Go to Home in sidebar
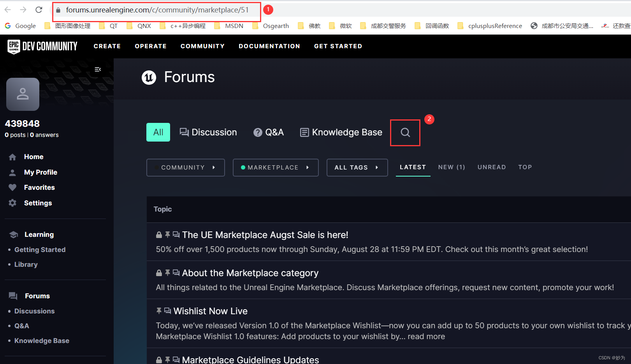 point(33,157)
